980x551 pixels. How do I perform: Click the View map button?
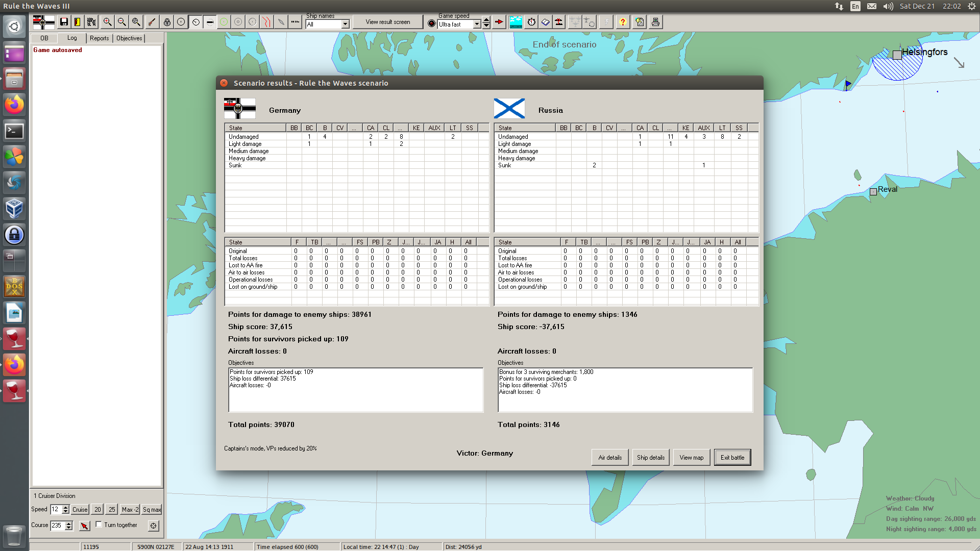coord(692,458)
